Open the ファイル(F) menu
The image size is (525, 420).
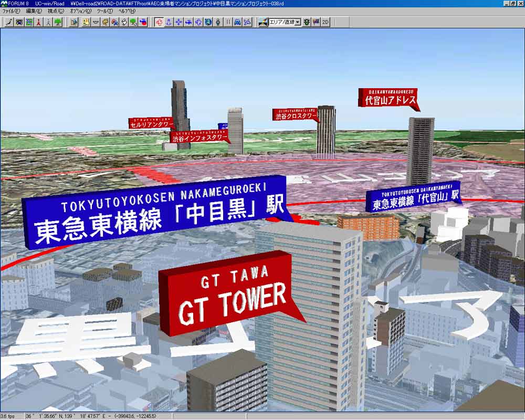point(10,10)
